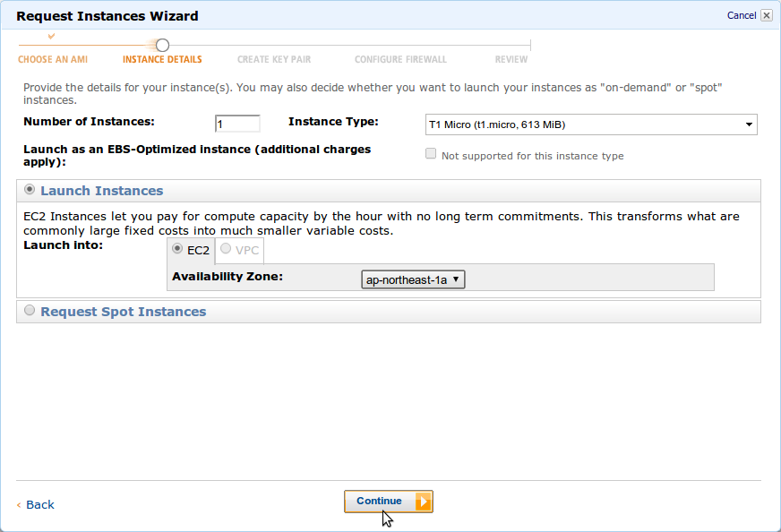Choose the VPC launch option
Viewport: 781px width, 532px height.
(225, 249)
